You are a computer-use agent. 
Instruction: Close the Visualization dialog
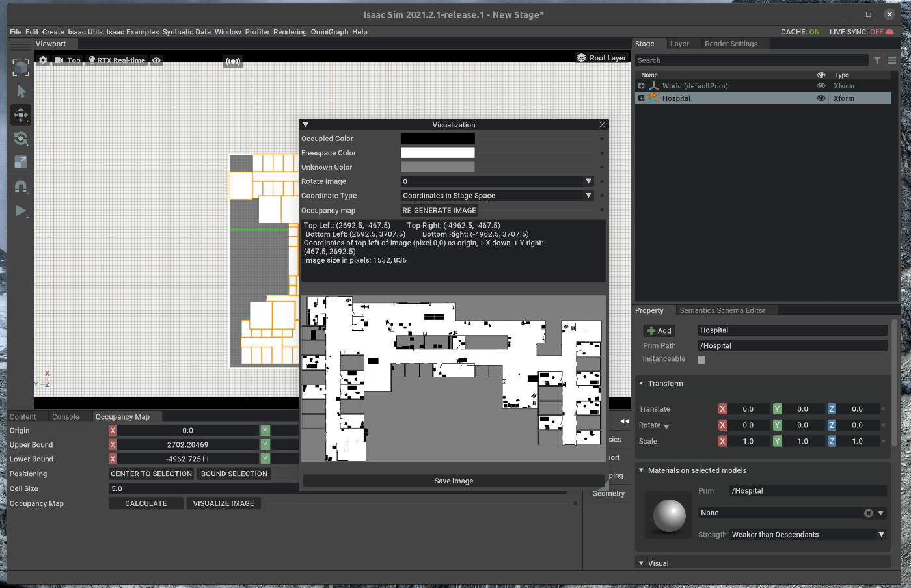click(602, 125)
